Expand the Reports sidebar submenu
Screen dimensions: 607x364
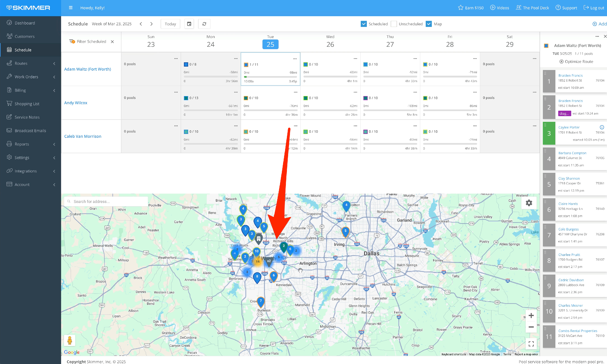[x=30, y=144]
